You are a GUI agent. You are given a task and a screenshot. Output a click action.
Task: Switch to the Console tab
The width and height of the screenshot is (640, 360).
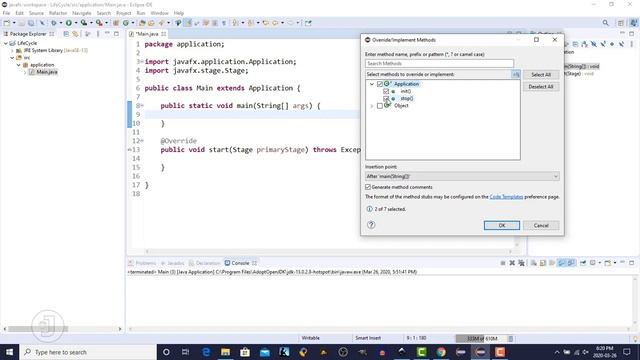point(240,263)
